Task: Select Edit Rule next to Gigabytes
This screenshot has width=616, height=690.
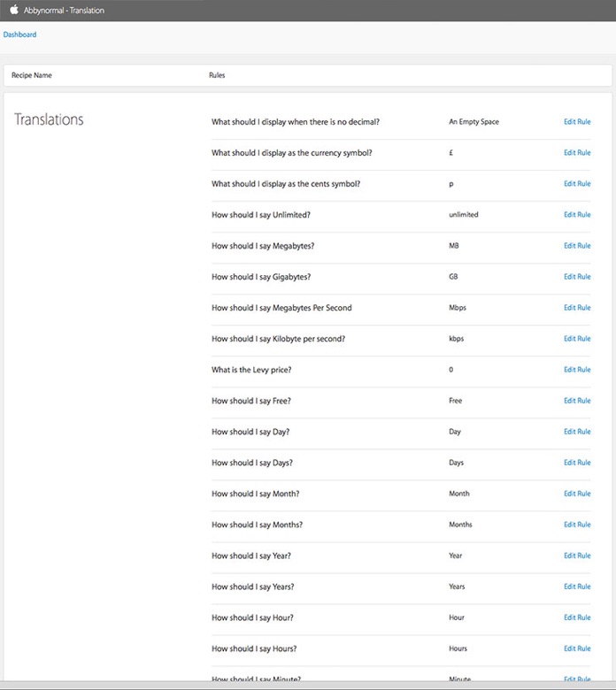Action: (577, 277)
